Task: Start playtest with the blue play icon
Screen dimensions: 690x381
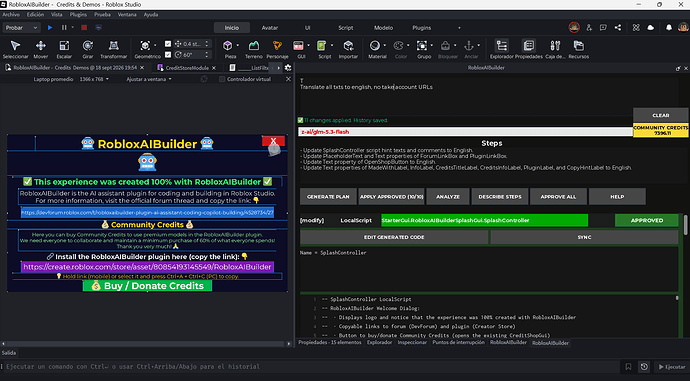Action: click(50, 28)
